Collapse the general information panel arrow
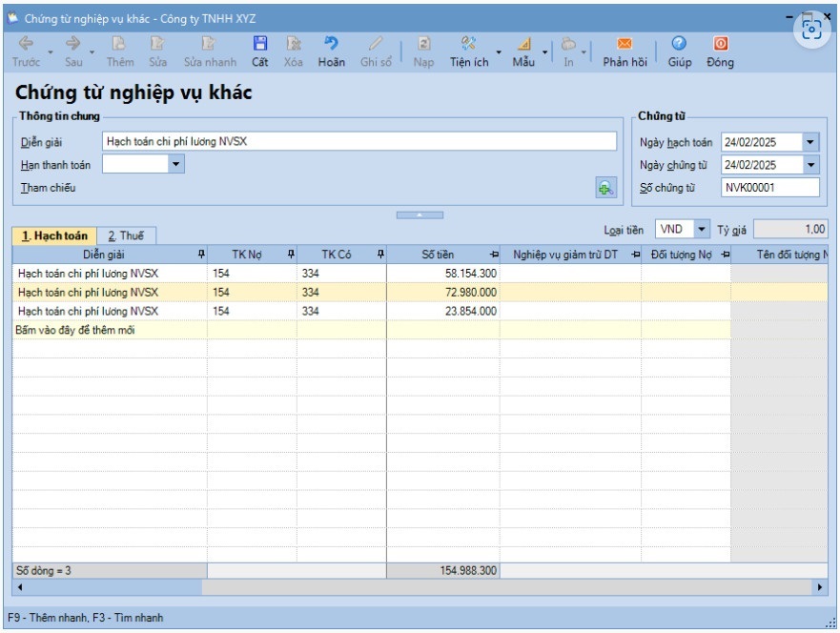840x633 pixels. 420,214
